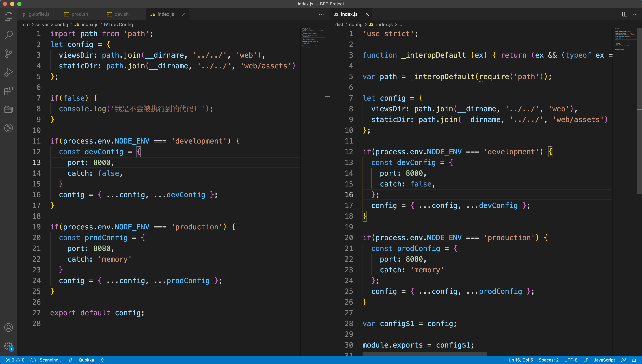The image size is (642, 364).
Task: Change encoding via UTF-8 status item
Action: tap(571, 360)
